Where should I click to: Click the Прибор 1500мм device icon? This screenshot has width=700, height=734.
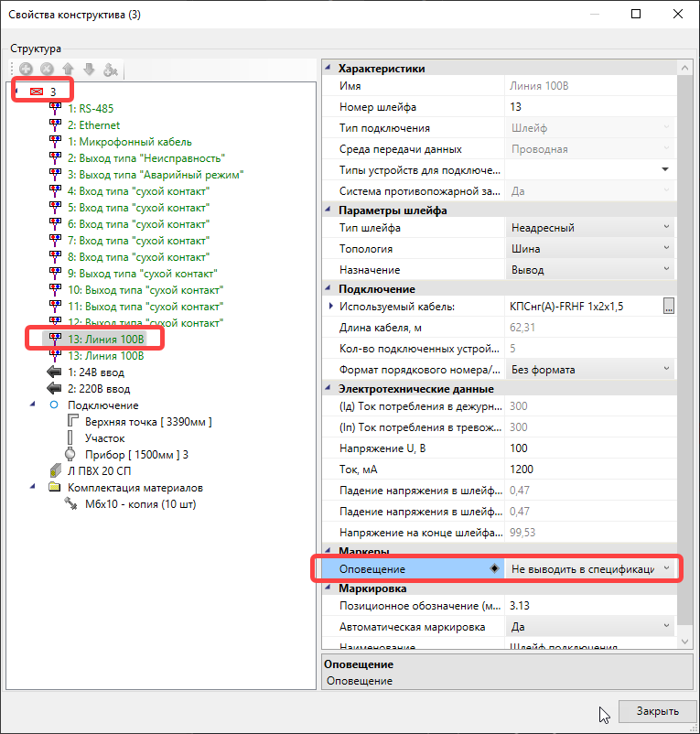pos(71,455)
